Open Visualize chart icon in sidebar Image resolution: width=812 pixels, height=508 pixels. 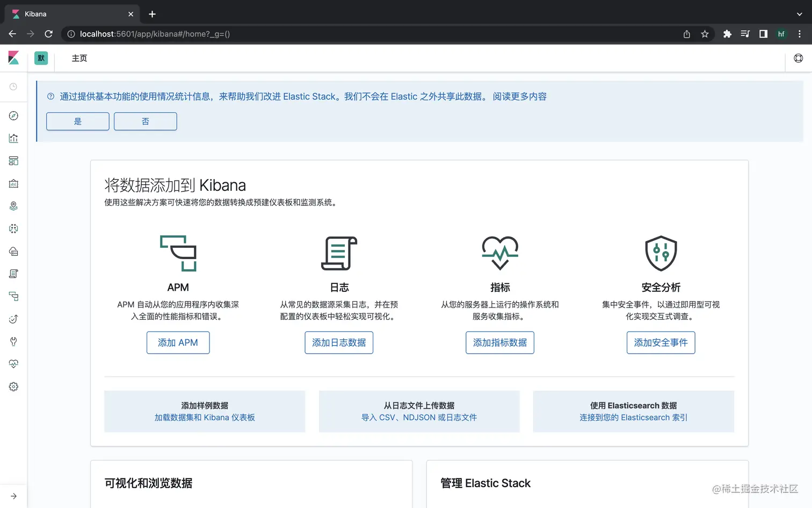click(x=13, y=139)
